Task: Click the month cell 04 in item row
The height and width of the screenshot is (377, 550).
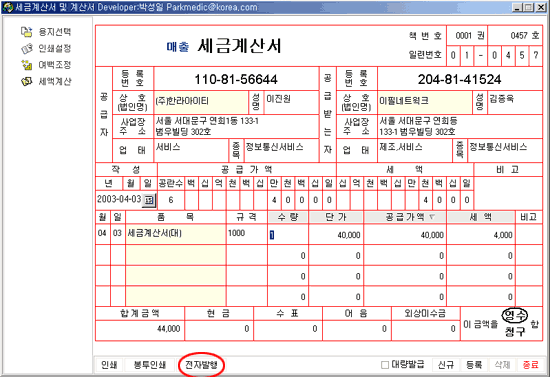Action: pos(102,233)
